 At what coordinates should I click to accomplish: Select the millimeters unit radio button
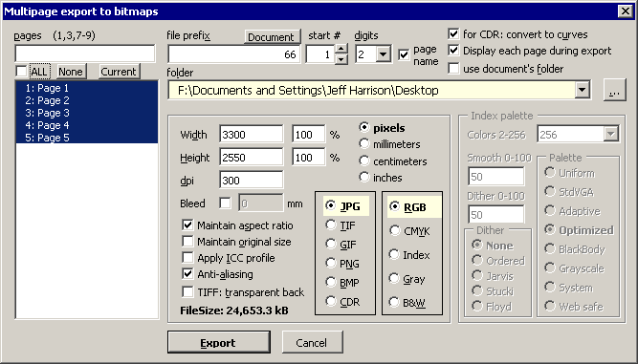364,144
